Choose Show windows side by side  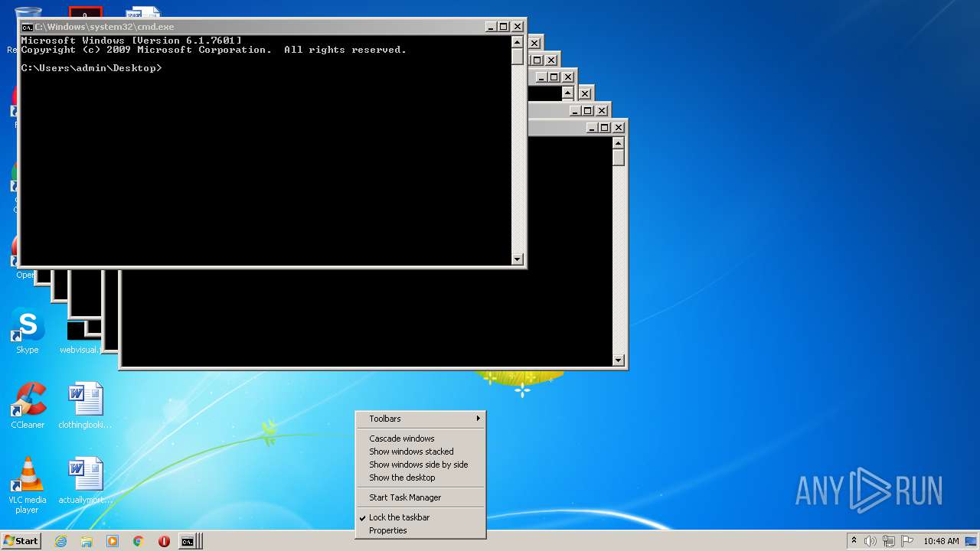coord(421,465)
